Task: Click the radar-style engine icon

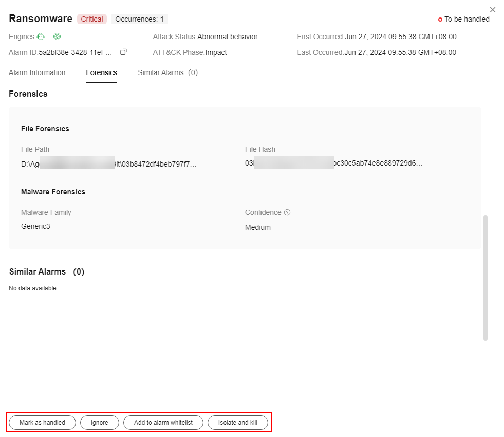Action: pyautogui.click(x=57, y=37)
